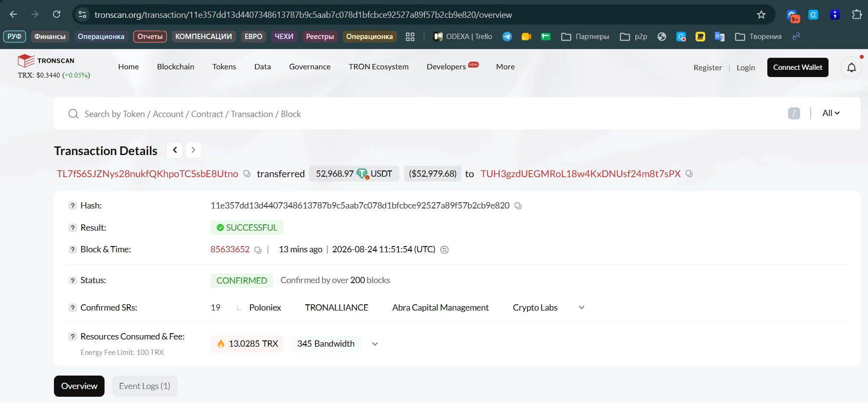Open the search filter All dropdown
The image size is (868, 403).
pyautogui.click(x=831, y=113)
